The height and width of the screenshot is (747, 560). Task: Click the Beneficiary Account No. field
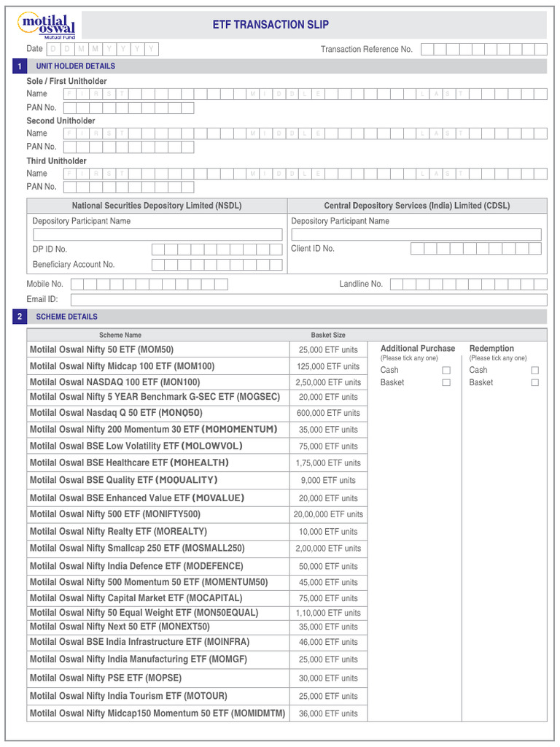(x=217, y=264)
